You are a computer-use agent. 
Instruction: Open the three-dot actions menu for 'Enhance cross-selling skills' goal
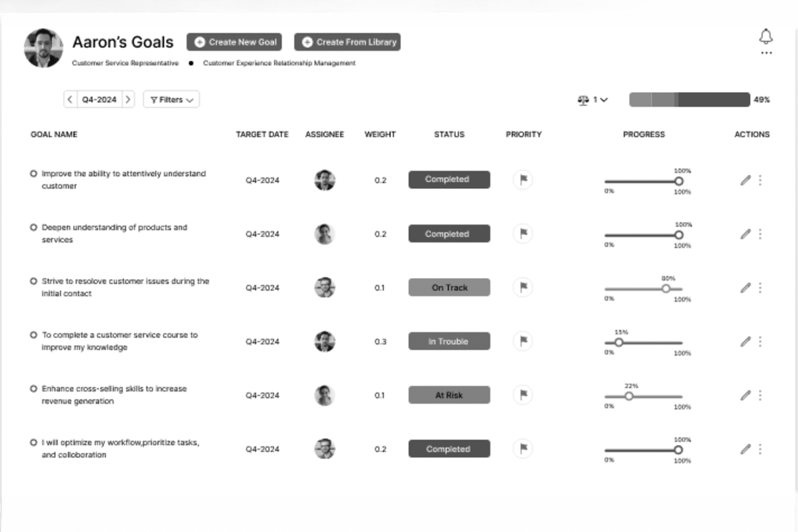(x=760, y=395)
